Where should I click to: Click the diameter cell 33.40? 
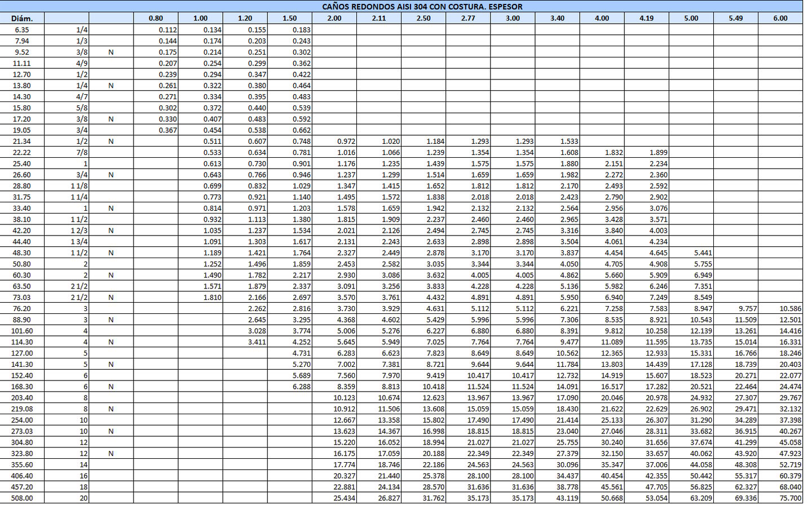pyautogui.click(x=22, y=208)
